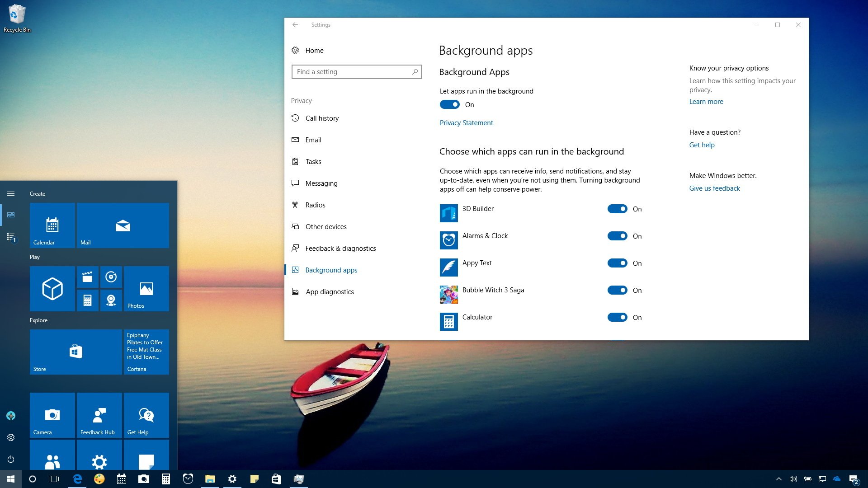868x488 pixels.
Task: Click the Settings gear in taskbar
Action: point(232,479)
